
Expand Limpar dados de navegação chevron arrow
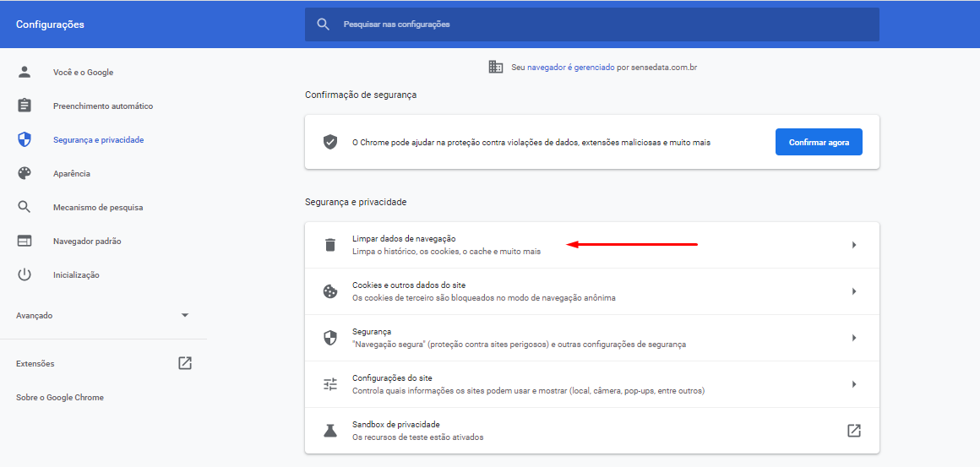(x=854, y=245)
